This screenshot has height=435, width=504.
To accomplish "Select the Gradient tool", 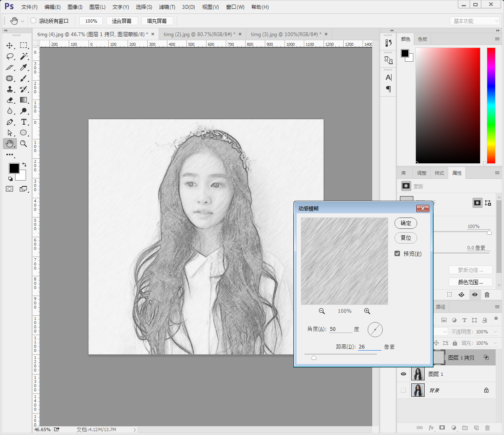I will [x=24, y=100].
